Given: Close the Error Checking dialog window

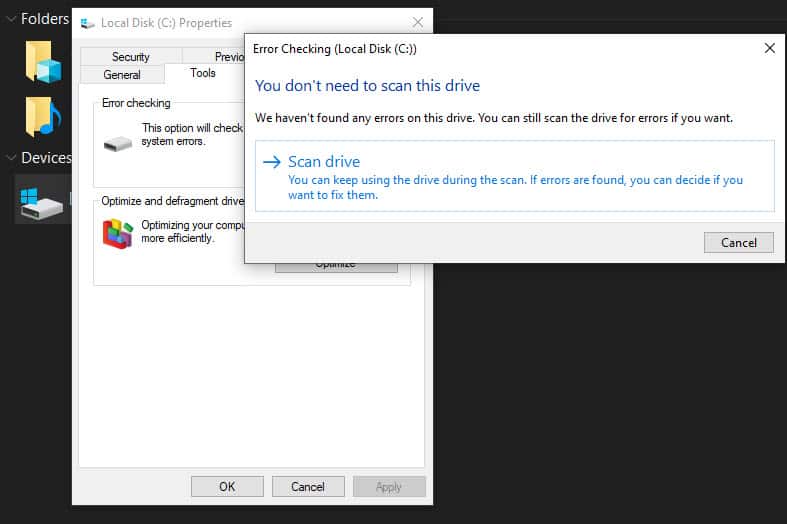Looking at the screenshot, I should (769, 48).
